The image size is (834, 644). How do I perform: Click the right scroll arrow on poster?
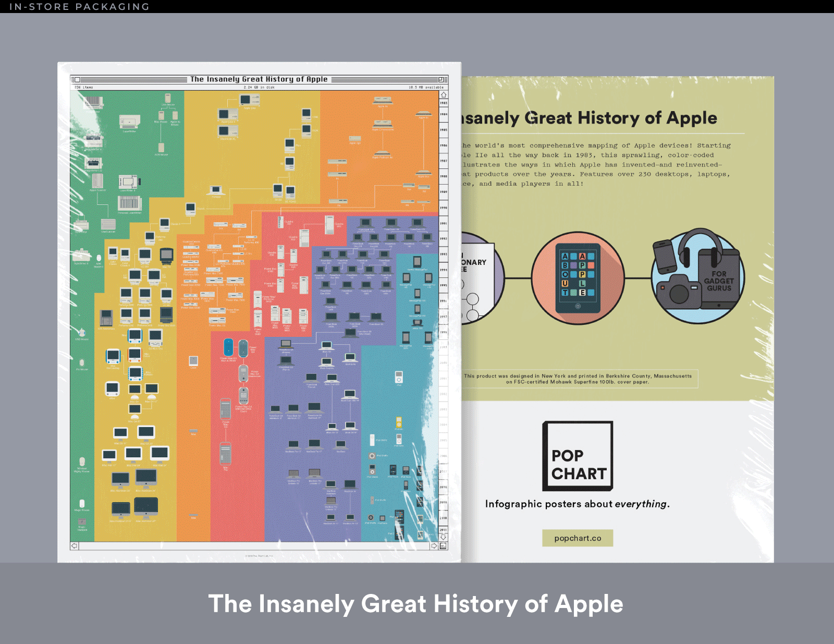(x=434, y=546)
